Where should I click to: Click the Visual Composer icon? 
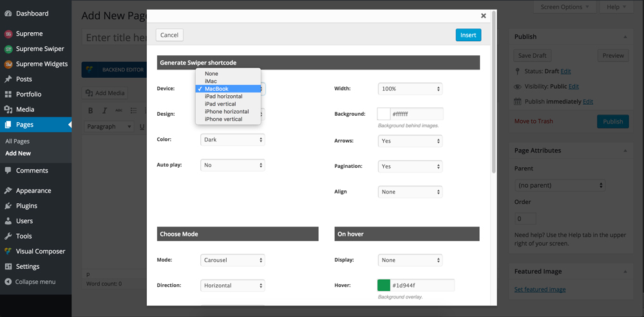coord(8,251)
